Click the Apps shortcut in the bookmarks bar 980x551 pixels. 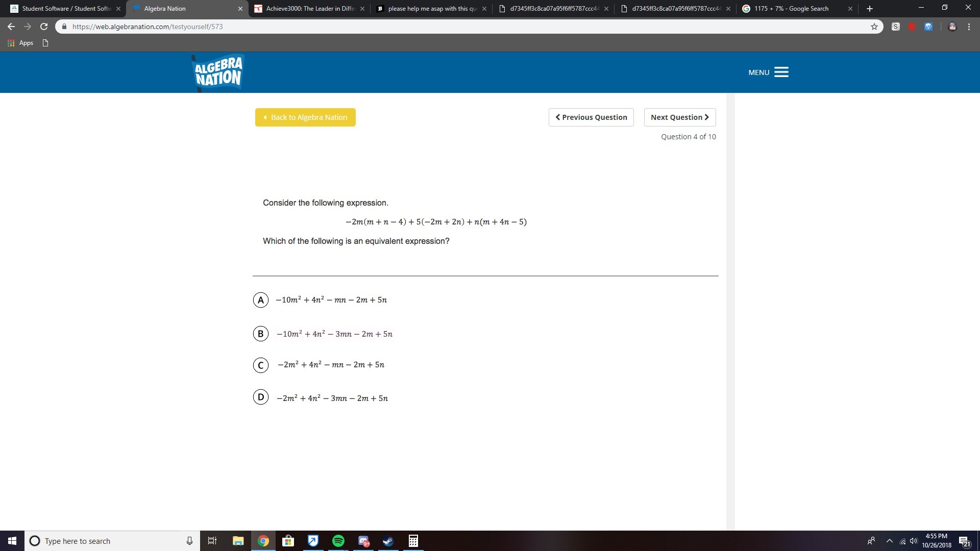click(x=20, y=43)
